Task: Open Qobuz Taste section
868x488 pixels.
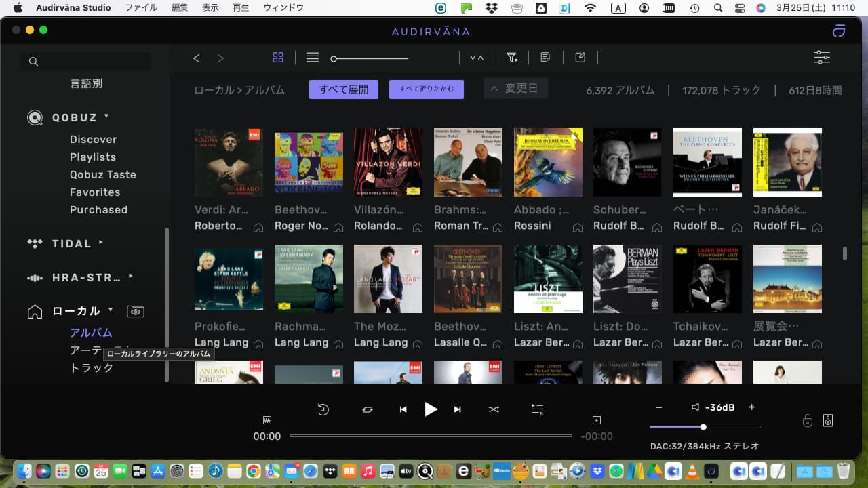Action: (103, 174)
